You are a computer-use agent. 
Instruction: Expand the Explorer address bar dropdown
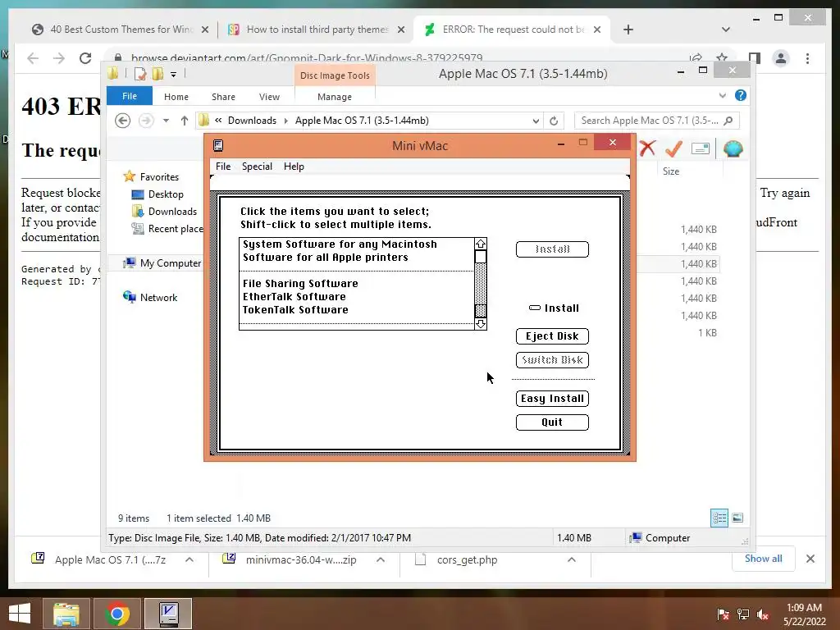pos(535,121)
